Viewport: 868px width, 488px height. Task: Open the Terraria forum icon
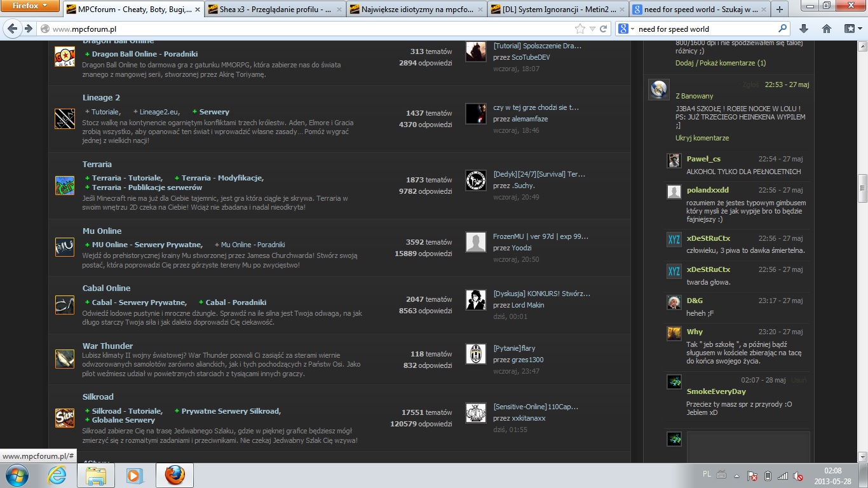pos(65,186)
